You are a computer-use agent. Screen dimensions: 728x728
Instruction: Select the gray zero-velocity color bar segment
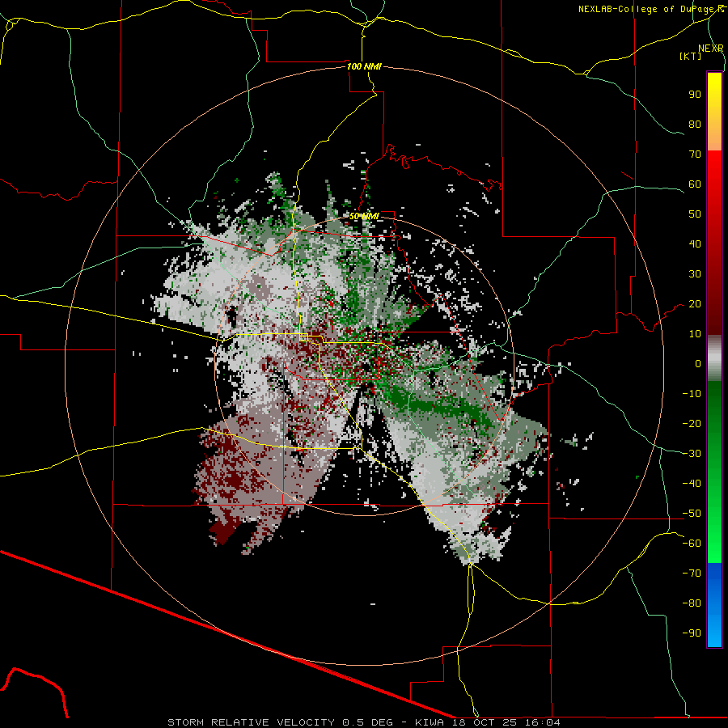point(714,358)
